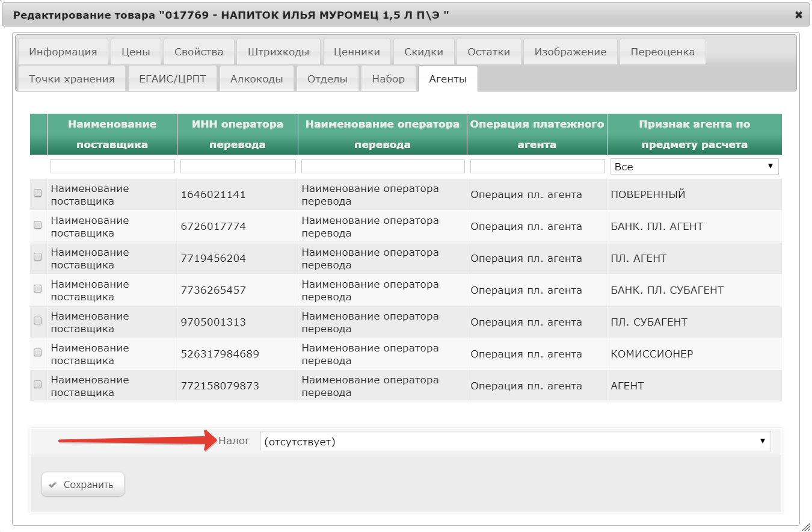Click the Операция платежного агента filter

538,167
